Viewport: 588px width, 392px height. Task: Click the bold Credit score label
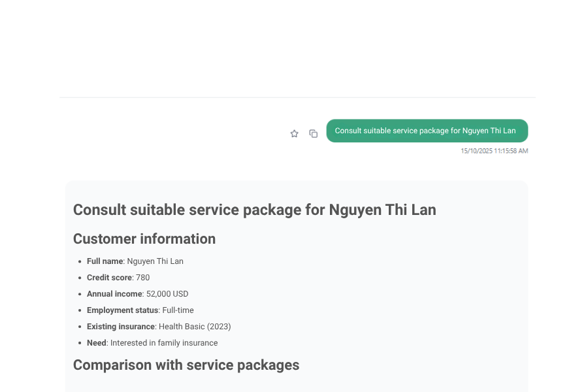(109, 278)
